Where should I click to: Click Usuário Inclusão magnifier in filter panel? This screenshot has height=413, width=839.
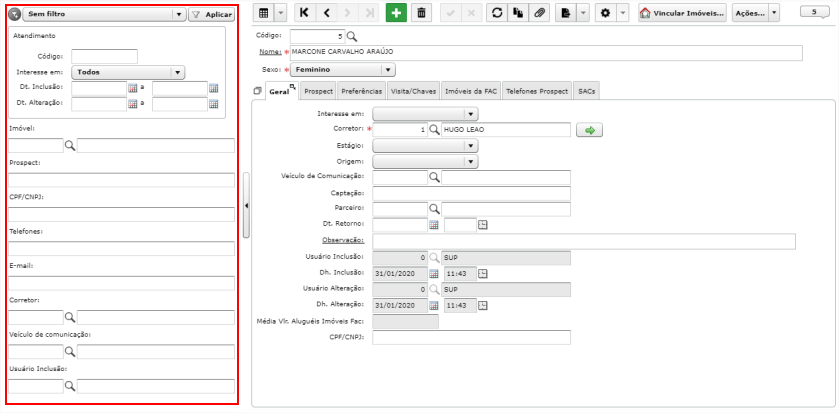coord(70,386)
